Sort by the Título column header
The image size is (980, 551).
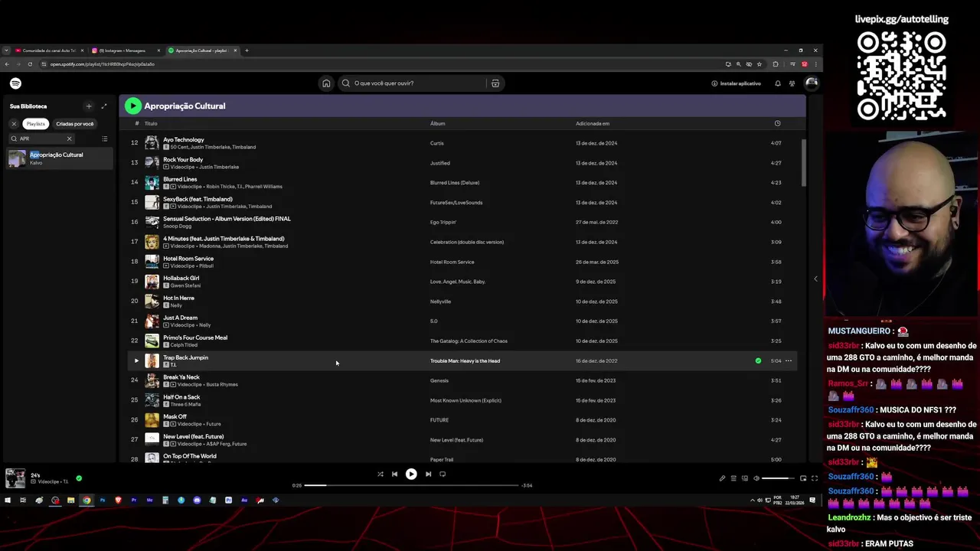tap(151, 123)
